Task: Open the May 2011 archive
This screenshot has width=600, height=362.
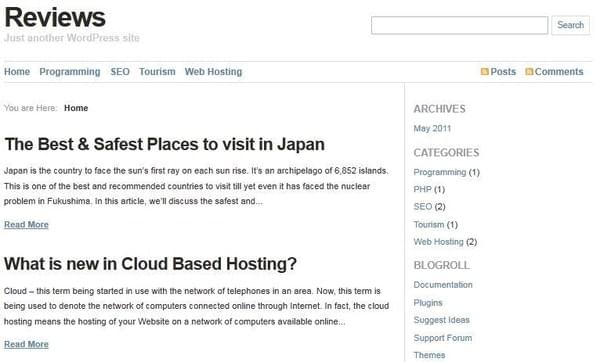Action: click(x=432, y=129)
